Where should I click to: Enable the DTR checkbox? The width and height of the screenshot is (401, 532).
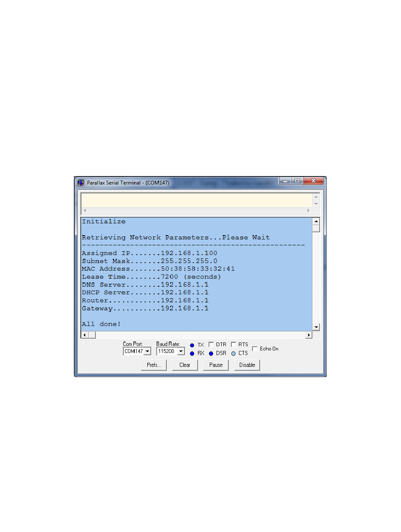pyautogui.click(x=211, y=345)
